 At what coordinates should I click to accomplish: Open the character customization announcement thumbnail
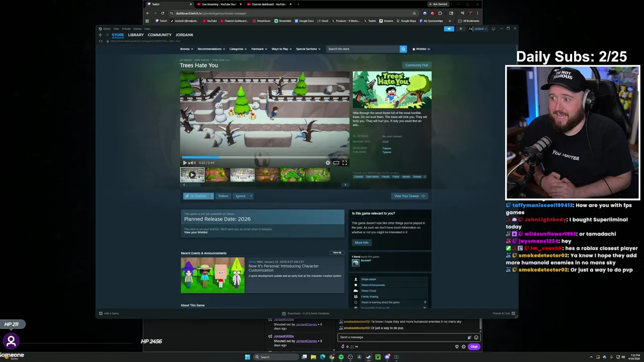(213, 276)
